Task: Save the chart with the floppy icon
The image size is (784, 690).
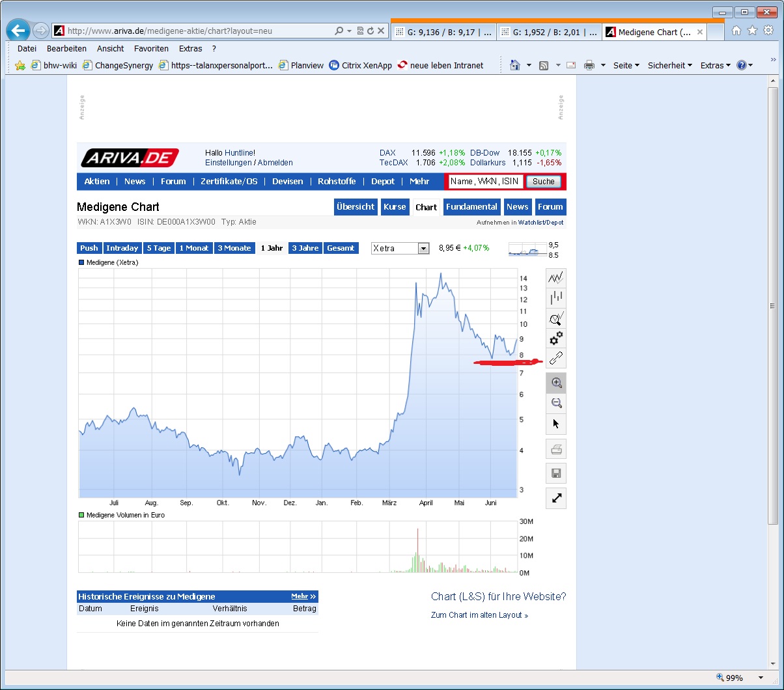Action: (555, 473)
